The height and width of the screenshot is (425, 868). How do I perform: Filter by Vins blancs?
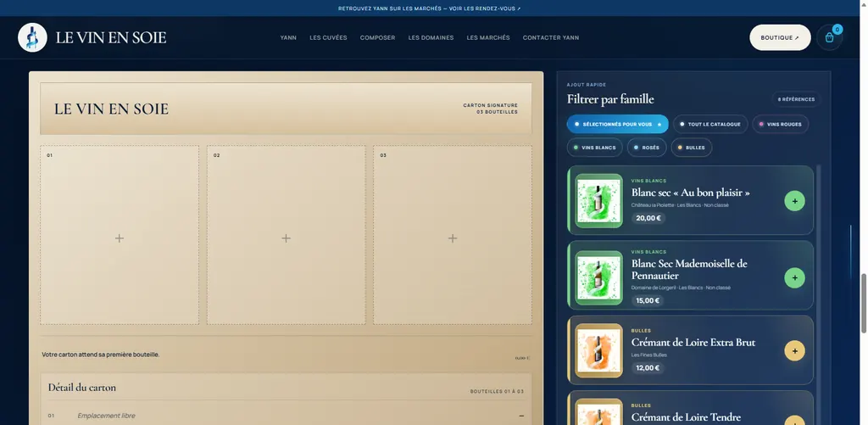click(x=594, y=148)
